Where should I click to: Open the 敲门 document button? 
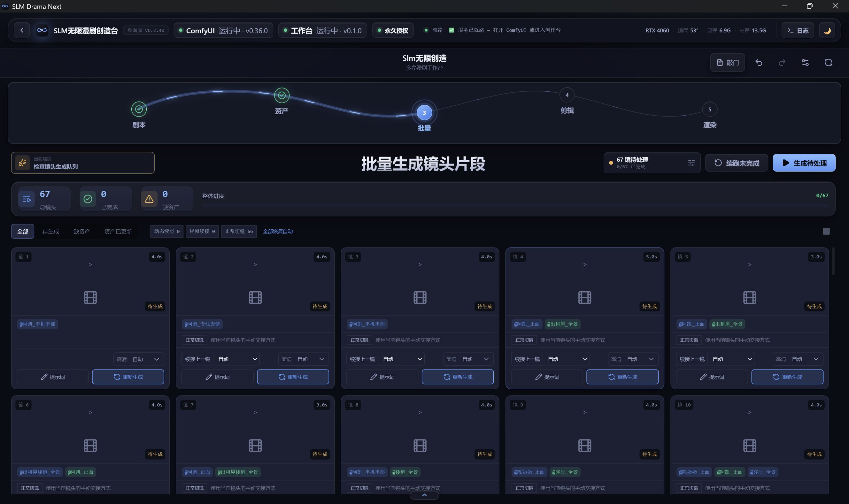click(727, 63)
